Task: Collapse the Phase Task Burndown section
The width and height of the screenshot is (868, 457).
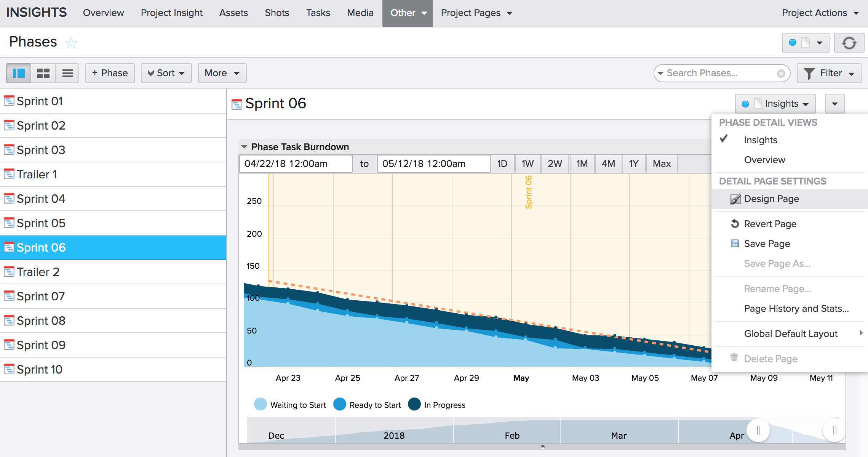Action: click(244, 147)
